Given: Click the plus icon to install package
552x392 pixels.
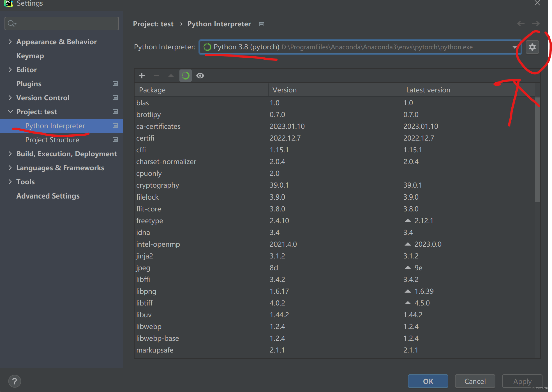Looking at the screenshot, I should (142, 76).
